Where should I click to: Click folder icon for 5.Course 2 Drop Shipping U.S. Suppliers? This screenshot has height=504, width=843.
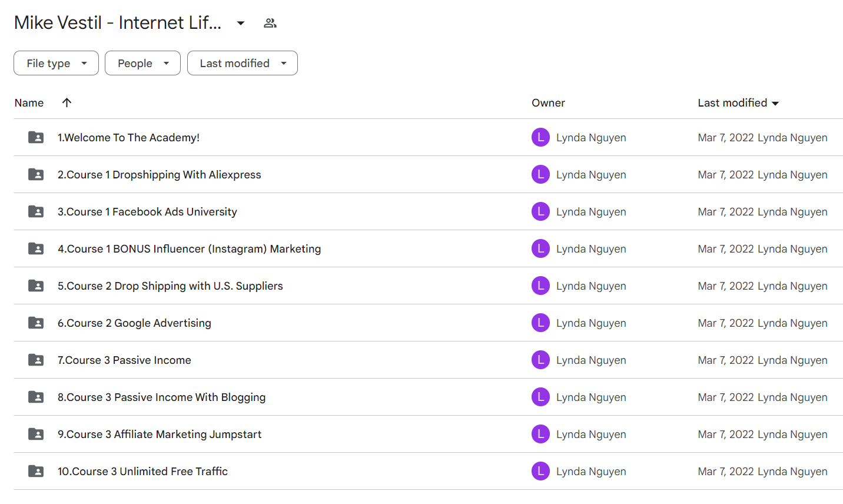click(36, 286)
